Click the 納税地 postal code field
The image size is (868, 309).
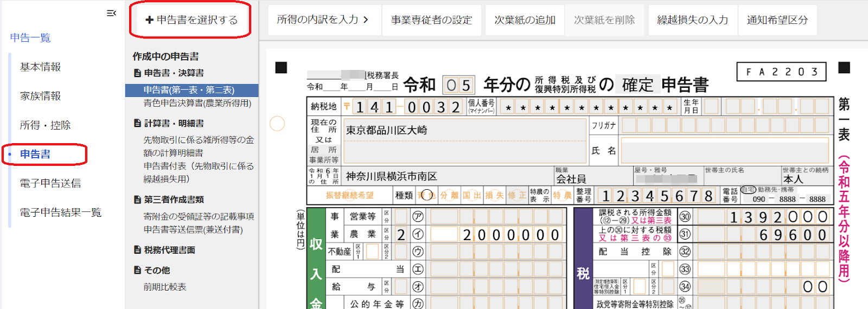[408, 107]
